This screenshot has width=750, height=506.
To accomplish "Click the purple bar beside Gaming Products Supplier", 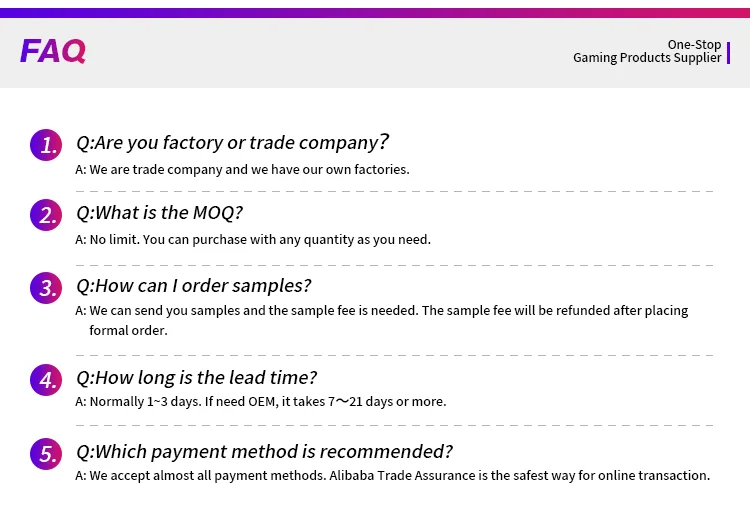I will tap(728, 51).
